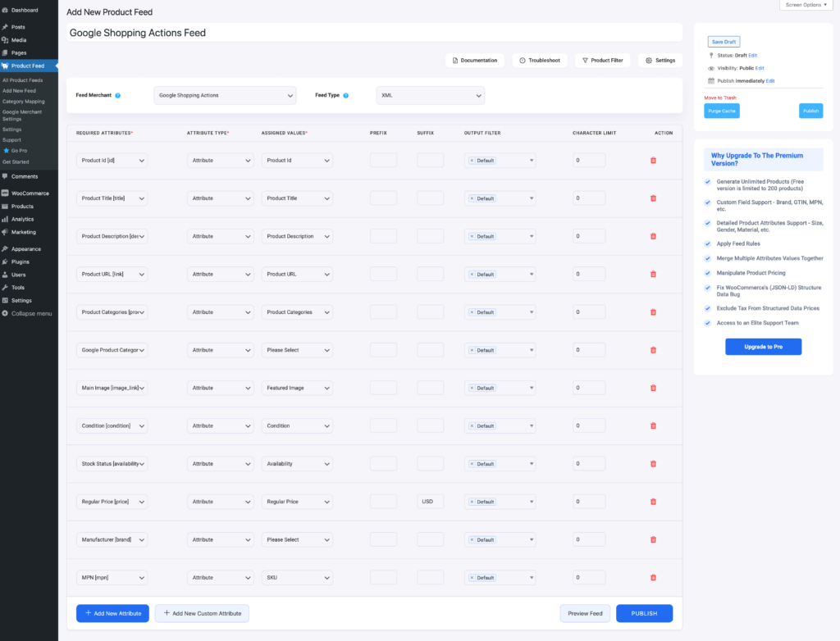Click Prefix field in Product Title row
Image resolution: width=840 pixels, height=641 pixels.
tap(383, 198)
